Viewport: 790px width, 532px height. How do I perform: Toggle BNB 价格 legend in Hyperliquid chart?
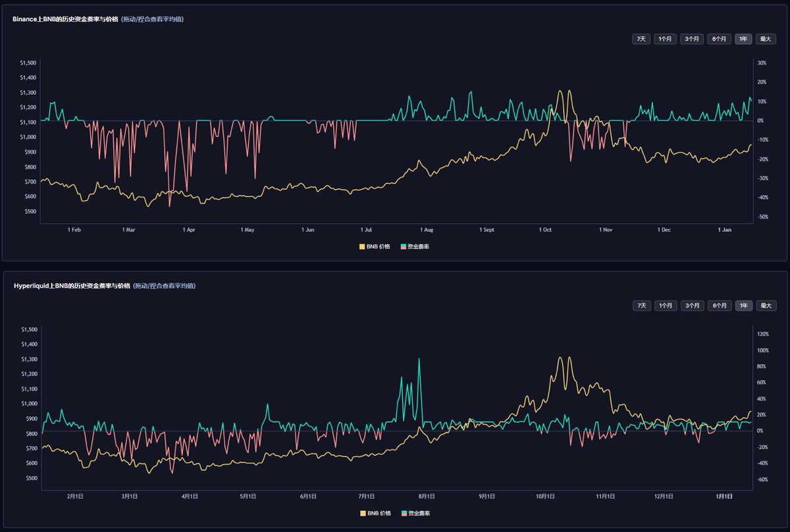point(375,513)
